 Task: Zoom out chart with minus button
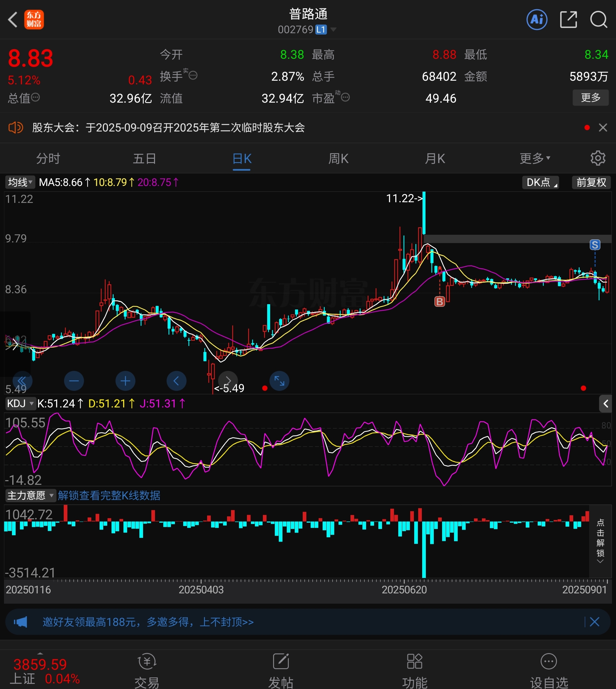[x=74, y=381]
